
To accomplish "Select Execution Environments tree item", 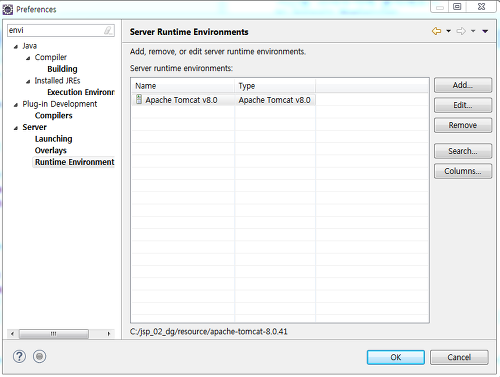I will coord(81,92).
